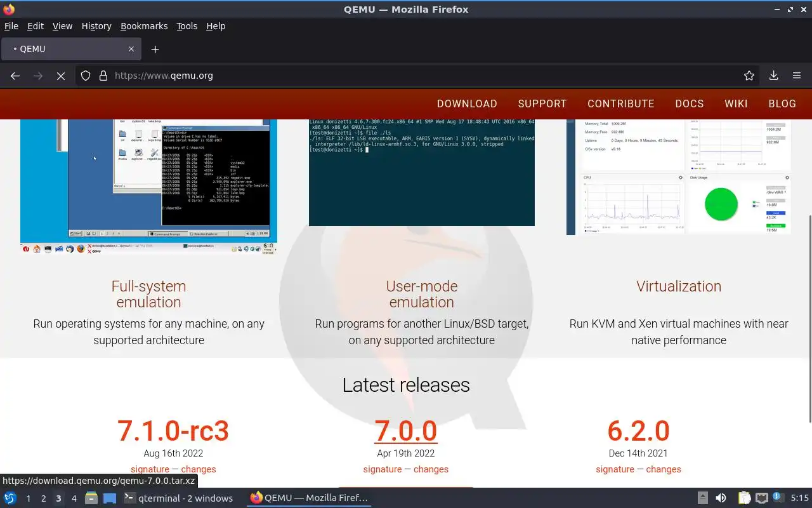Image resolution: width=812 pixels, height=508 pixels.
Task: Open the WIKI navigation link
Action: (x=736, y=104)
